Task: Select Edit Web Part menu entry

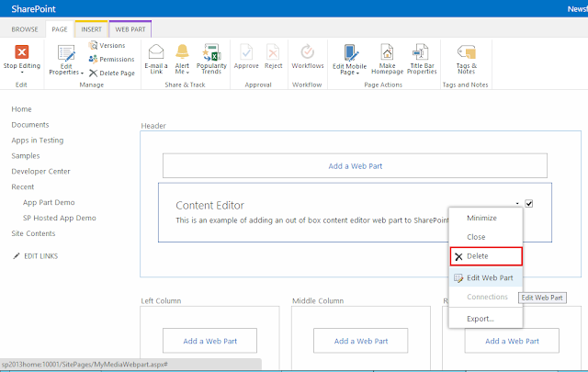Action: click(486, 278)
